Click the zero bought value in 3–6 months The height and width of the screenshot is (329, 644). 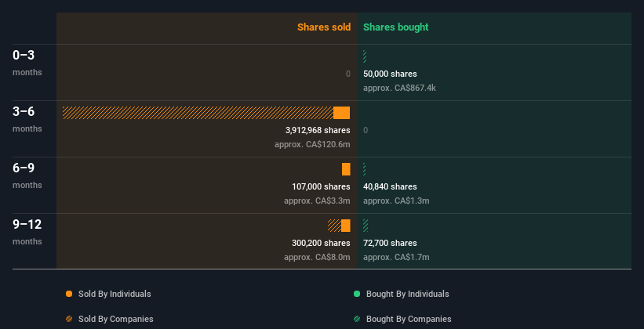[x=366, y=130]
